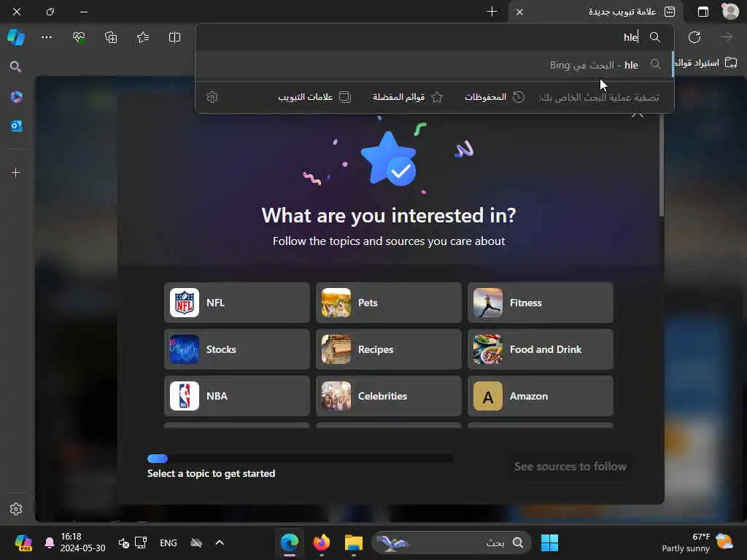Open the Windows Start menu

(549, 542)
